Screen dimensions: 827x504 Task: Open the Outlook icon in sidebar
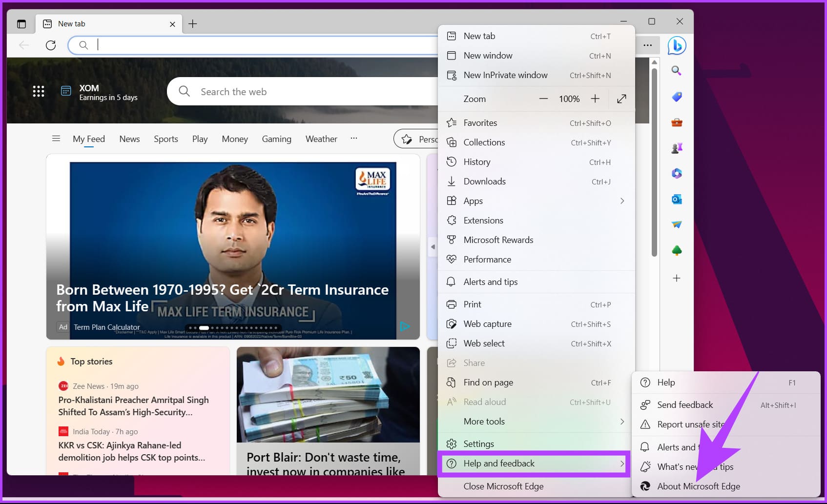(x=677, y=199)
